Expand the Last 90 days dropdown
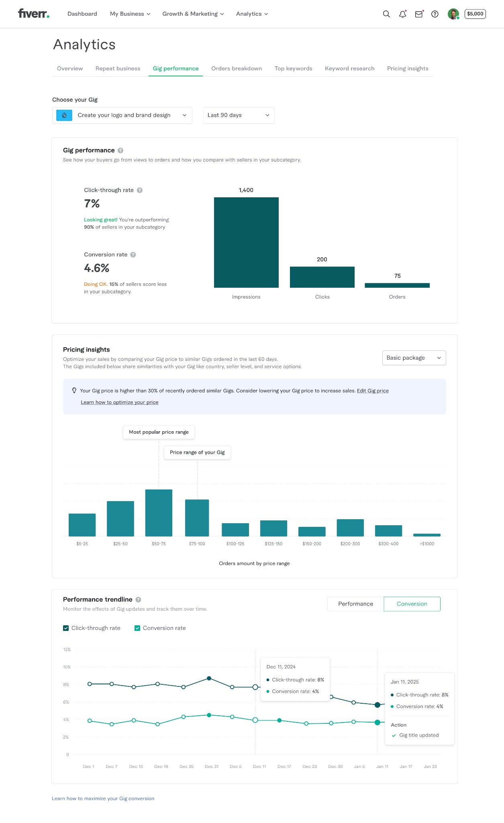 click(239, 115)
